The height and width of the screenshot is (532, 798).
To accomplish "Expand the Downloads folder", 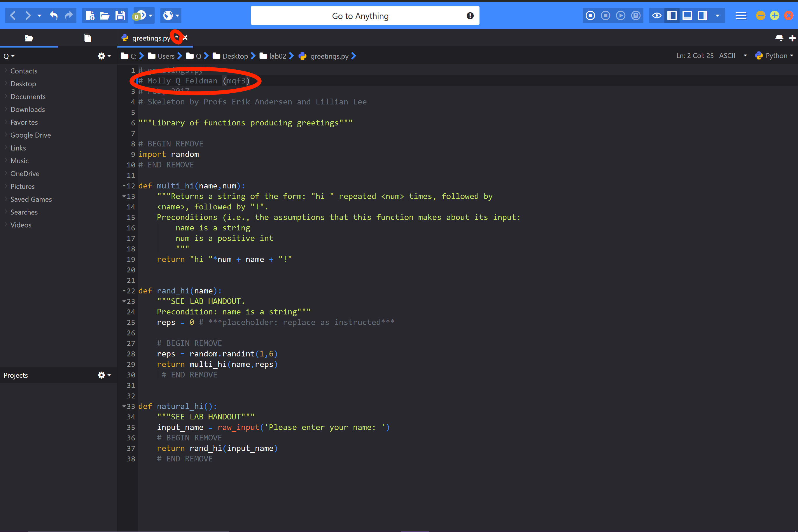I will [27, 109].
